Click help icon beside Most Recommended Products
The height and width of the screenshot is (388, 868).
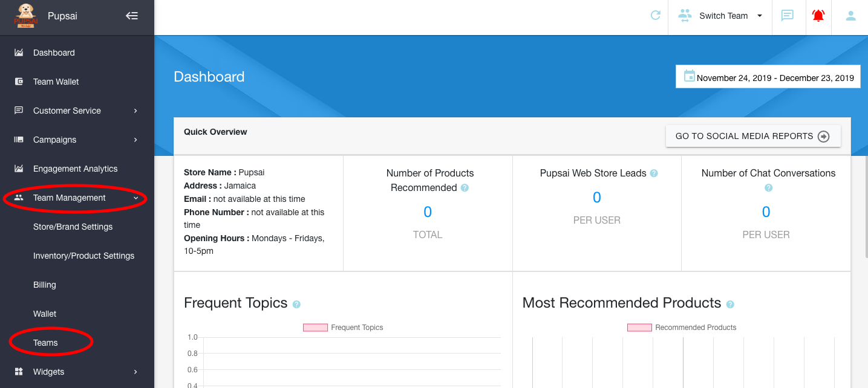coord(730,305)
